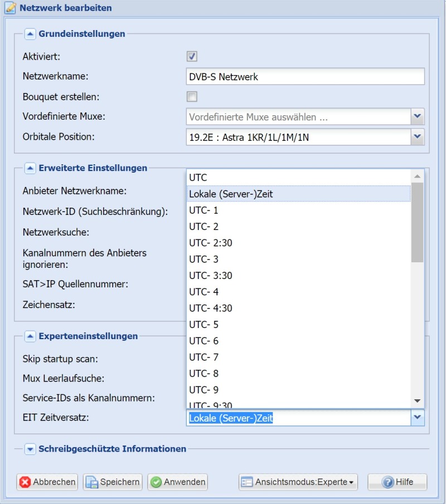Click the edit pencil icon in title

[10, 8]
